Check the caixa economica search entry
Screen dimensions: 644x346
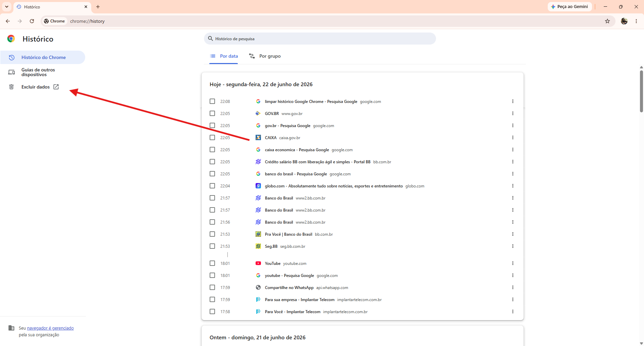click(x=212, y=150)
